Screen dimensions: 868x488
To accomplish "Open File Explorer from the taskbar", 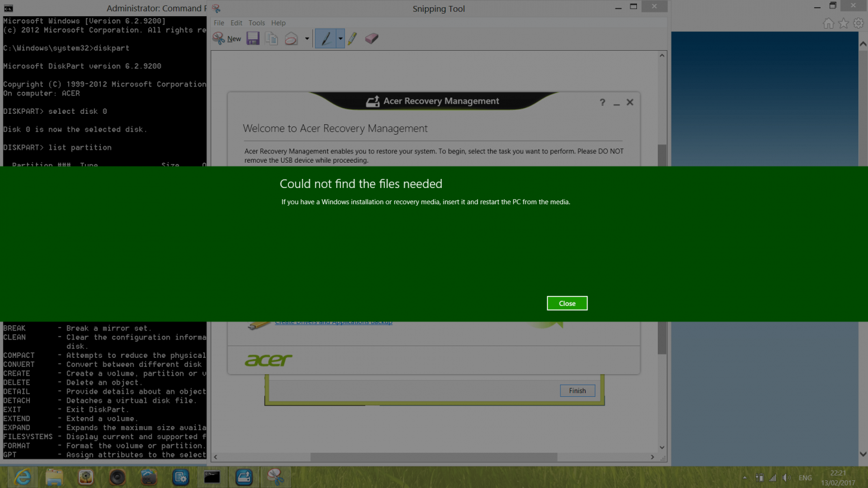I will click(54, 477).
